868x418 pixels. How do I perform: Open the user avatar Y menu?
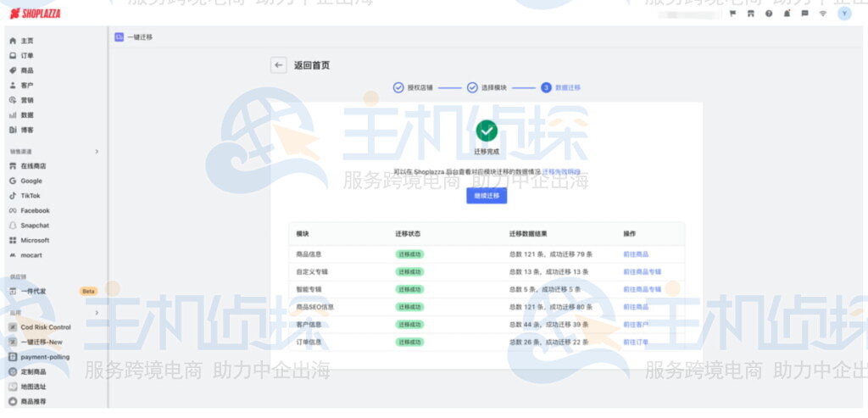[x=844, y=14]
